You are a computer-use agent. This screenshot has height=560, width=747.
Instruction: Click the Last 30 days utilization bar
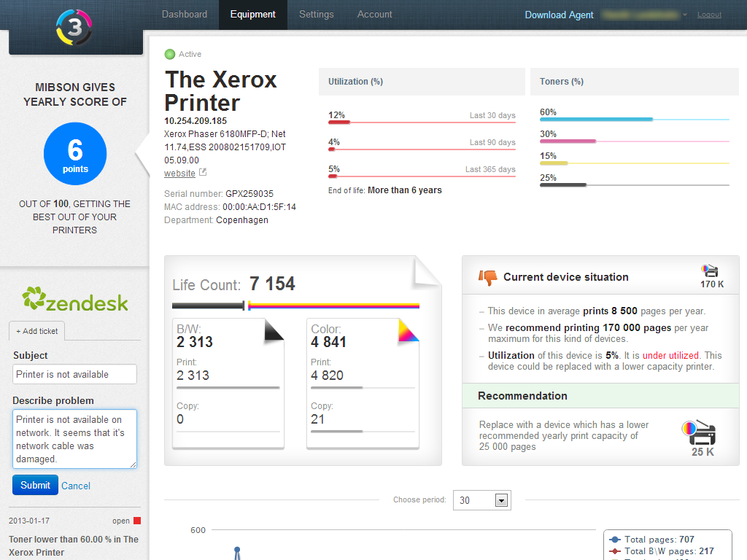(422, 122)
